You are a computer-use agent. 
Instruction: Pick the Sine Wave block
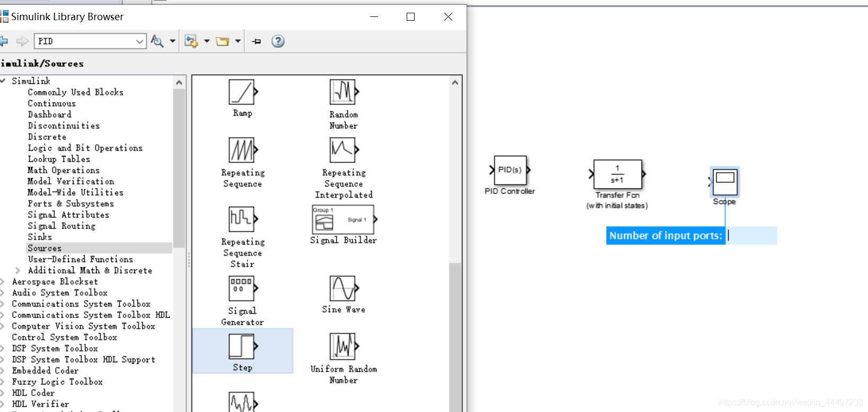344,288
